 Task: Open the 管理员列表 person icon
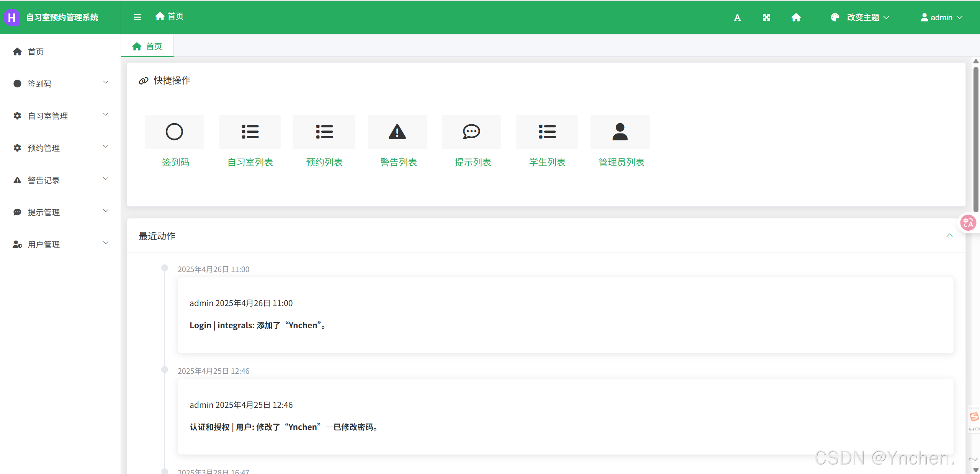620,132
